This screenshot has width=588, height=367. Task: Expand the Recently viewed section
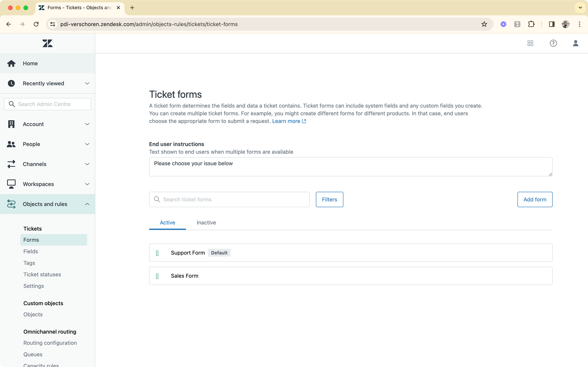[87, 84]
